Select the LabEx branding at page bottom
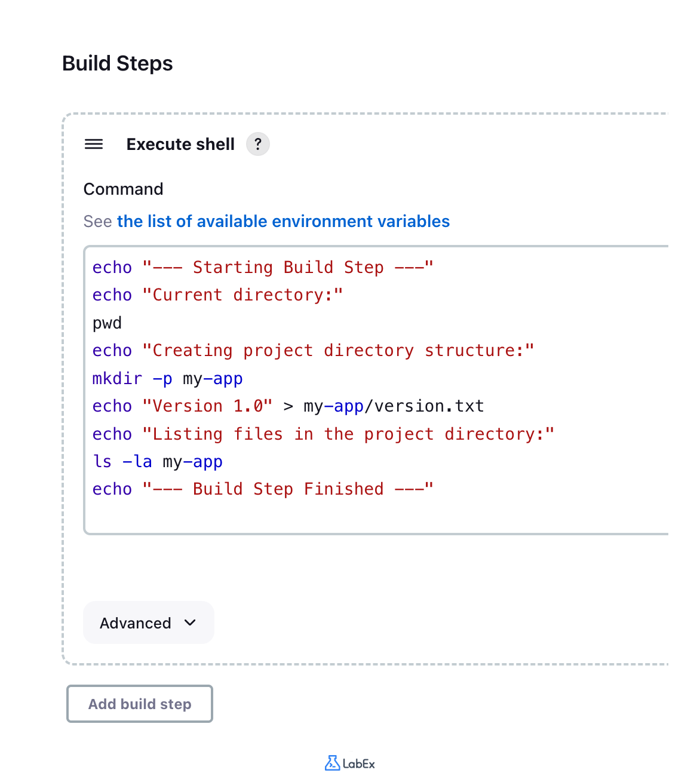This screenshot has height=779, width=700. [x=349, y=763]
